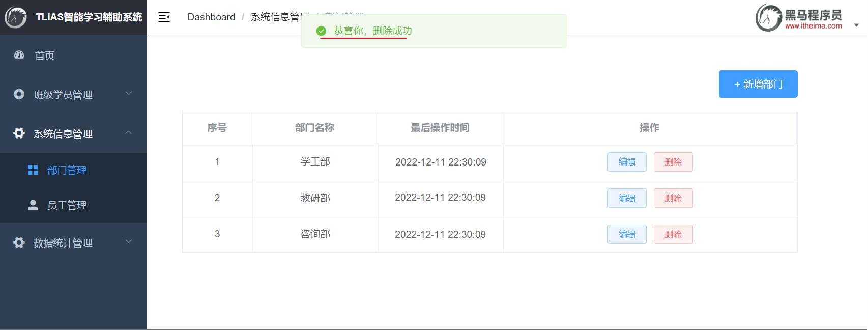Click the hamburger sidebar collapse icon
Viewport: 868px width, 330px height.
pos(164,17)
